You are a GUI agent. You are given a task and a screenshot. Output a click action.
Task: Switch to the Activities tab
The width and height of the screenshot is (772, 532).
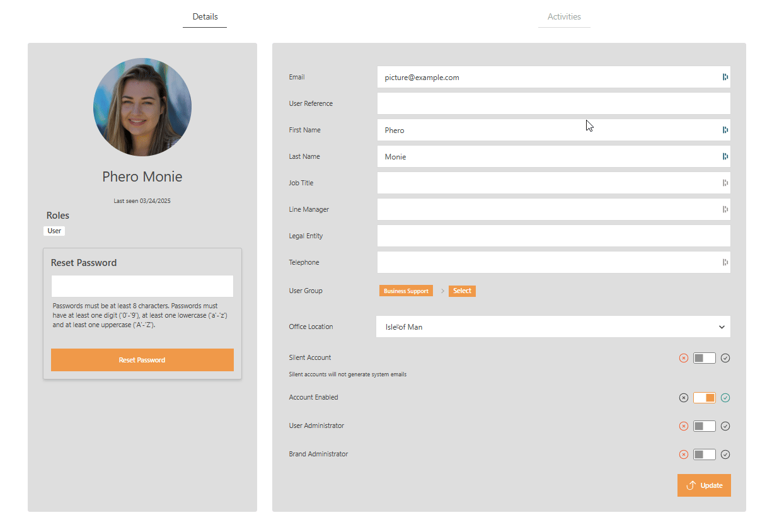point(564,17)
